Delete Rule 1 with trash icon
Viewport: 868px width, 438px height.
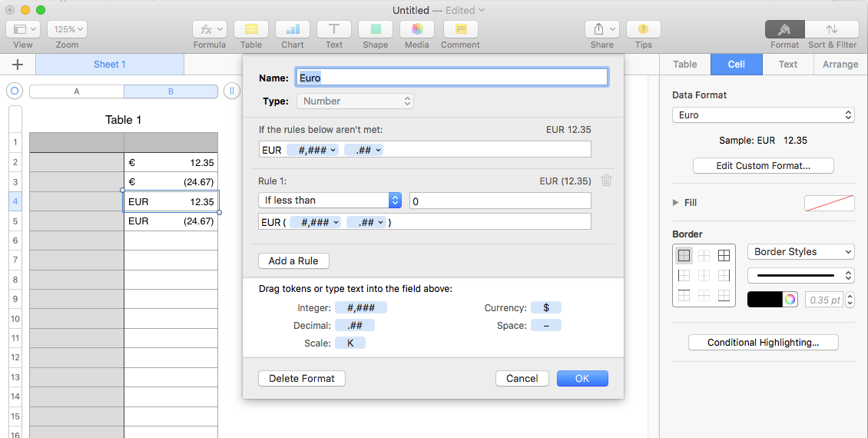(x=607, y=181)
